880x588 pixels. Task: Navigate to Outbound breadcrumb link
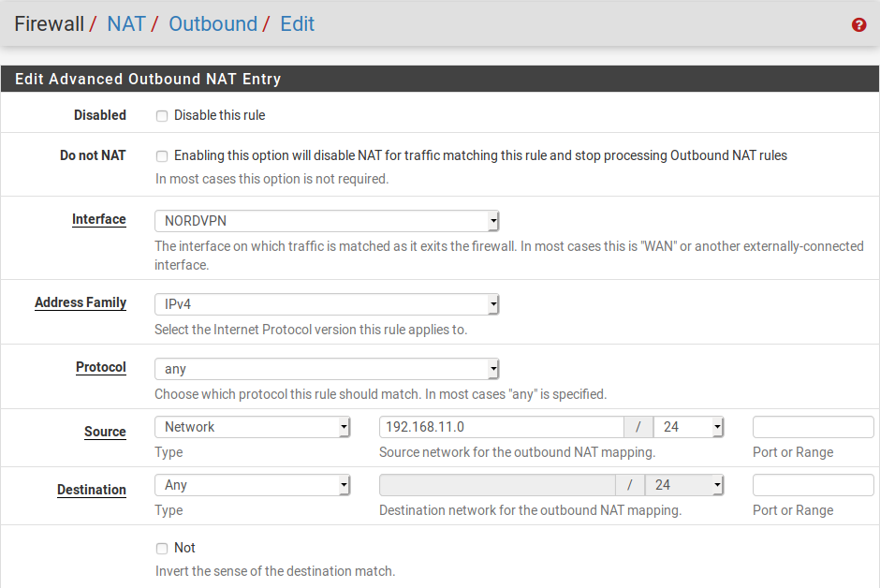click(213, 24)
